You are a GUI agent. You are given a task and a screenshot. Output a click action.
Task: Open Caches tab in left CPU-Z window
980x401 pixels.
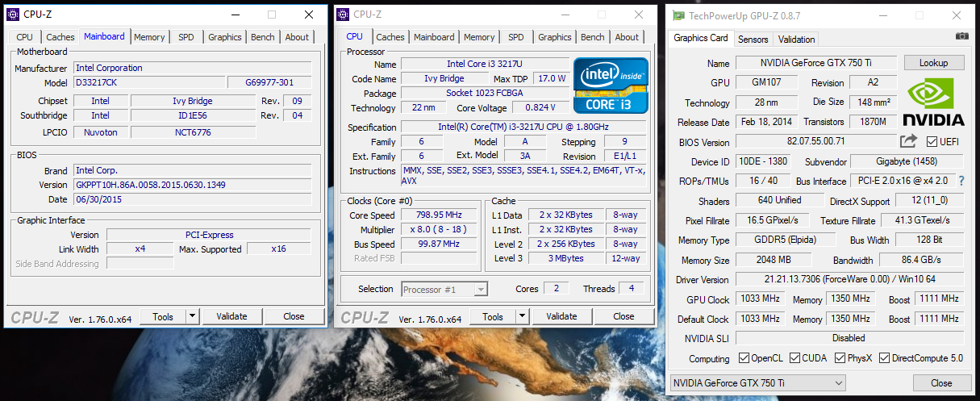(60, 37)
